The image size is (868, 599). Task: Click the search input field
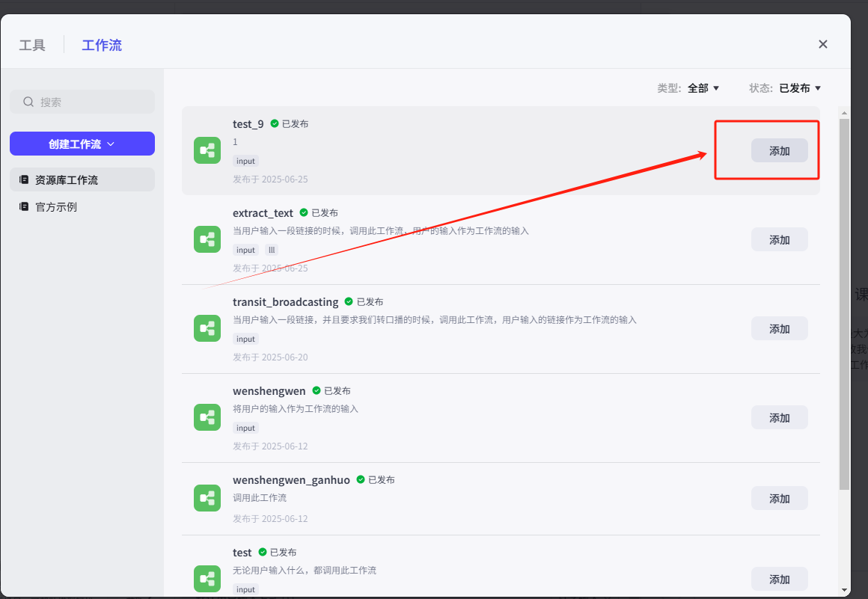point(90,102)
